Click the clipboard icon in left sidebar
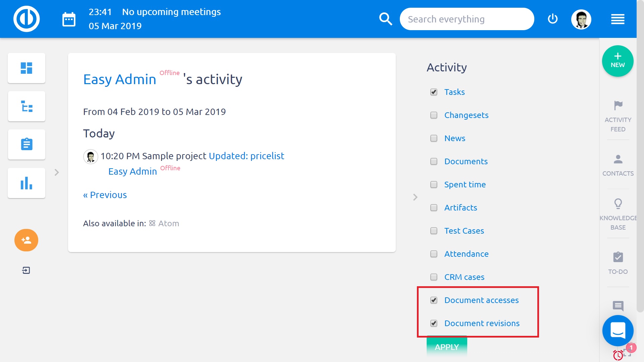The image size is (644, 362). click(26, 144)
